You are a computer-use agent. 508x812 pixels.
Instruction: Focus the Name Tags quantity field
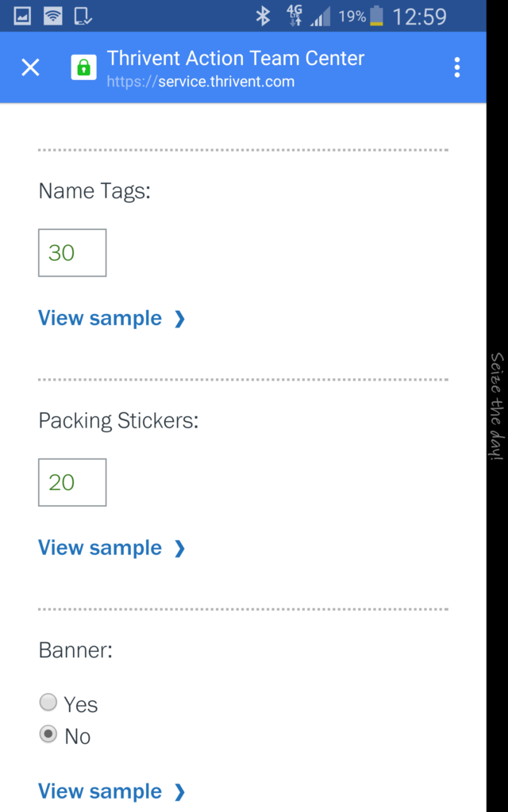tap(72, 253)
